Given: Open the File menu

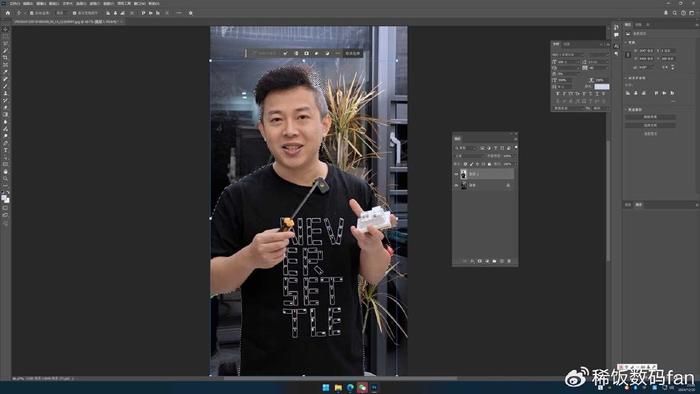Looking at the screenshot, I should tap(15, 4).
